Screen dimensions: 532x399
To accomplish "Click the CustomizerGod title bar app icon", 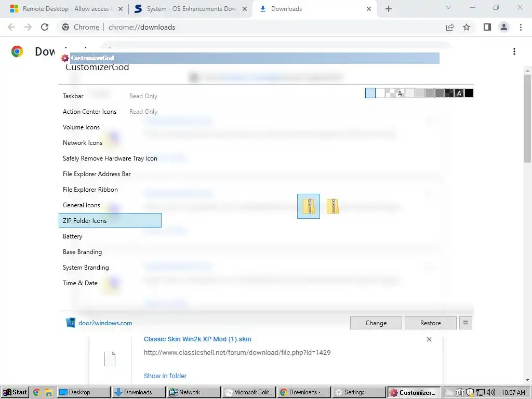I will [65, 58].
